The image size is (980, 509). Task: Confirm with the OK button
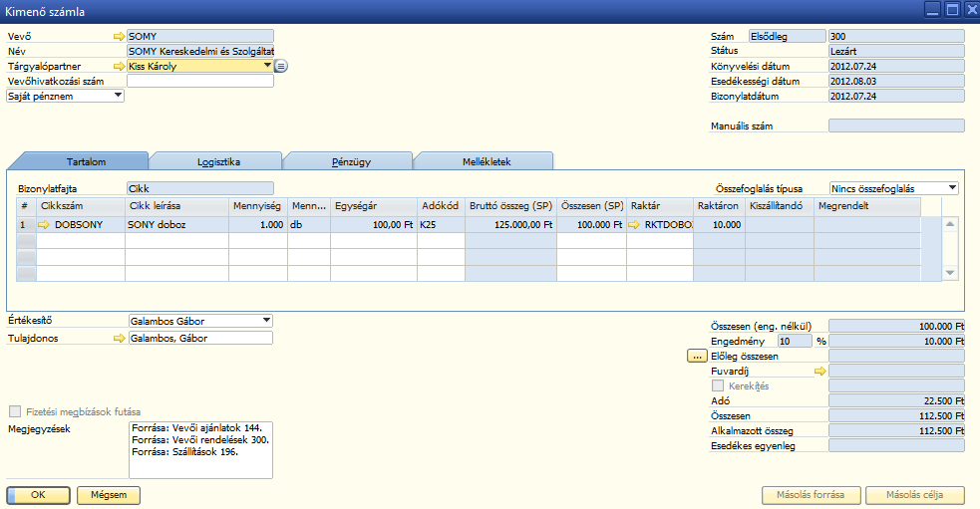pos(38,495)
